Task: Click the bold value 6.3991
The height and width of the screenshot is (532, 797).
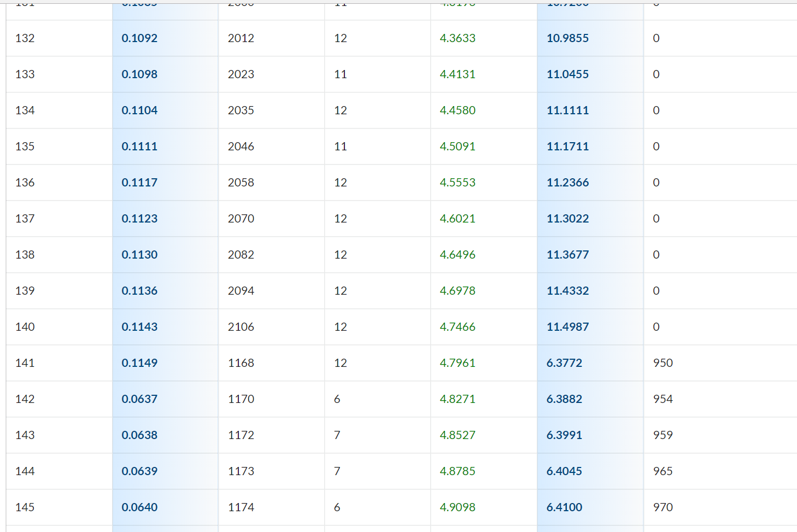Action: tap(564, 435)
